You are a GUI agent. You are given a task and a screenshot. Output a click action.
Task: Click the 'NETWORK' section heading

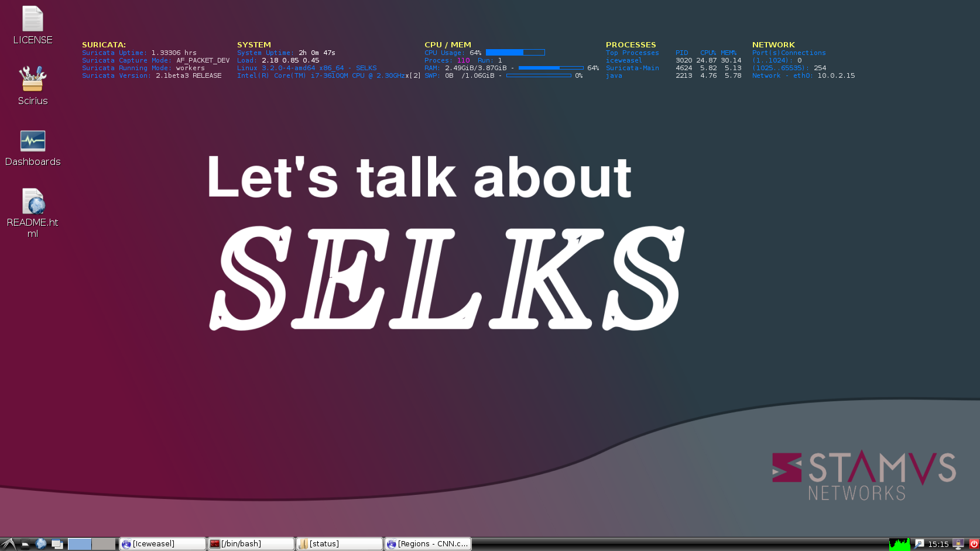pyautogui.click(x=773, y=44)
